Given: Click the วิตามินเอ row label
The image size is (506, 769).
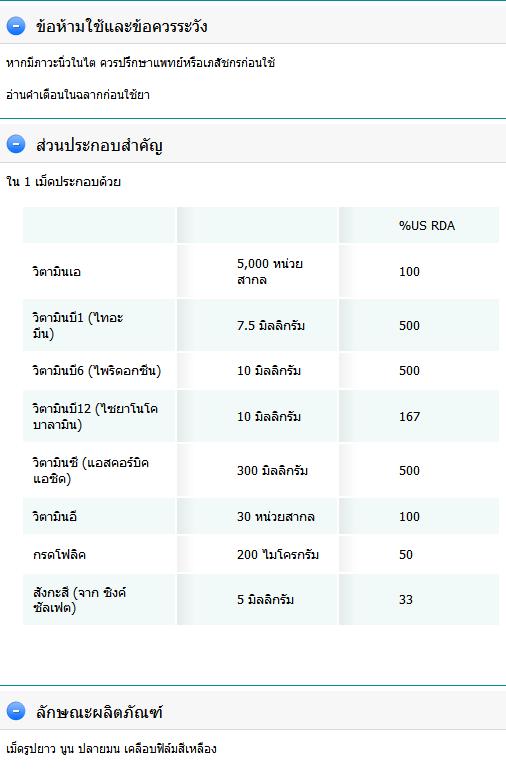Looking at the screenshot, I should coord(56,272).
